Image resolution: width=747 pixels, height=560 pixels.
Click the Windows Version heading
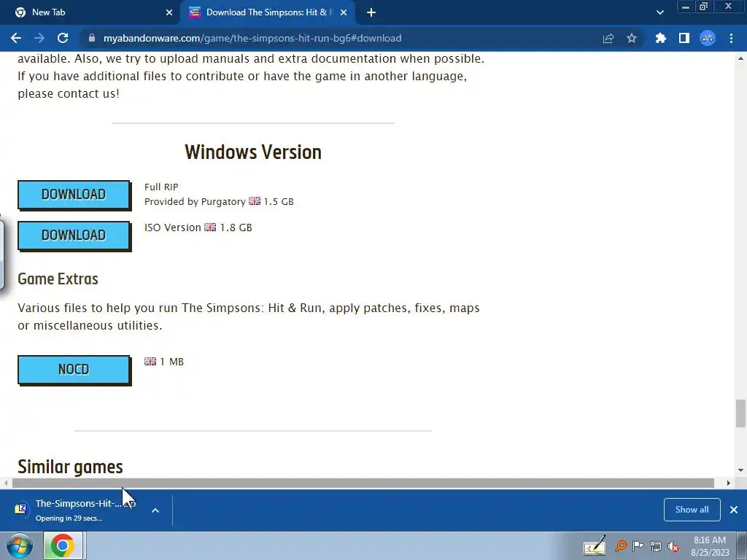[x=253, y=152]
